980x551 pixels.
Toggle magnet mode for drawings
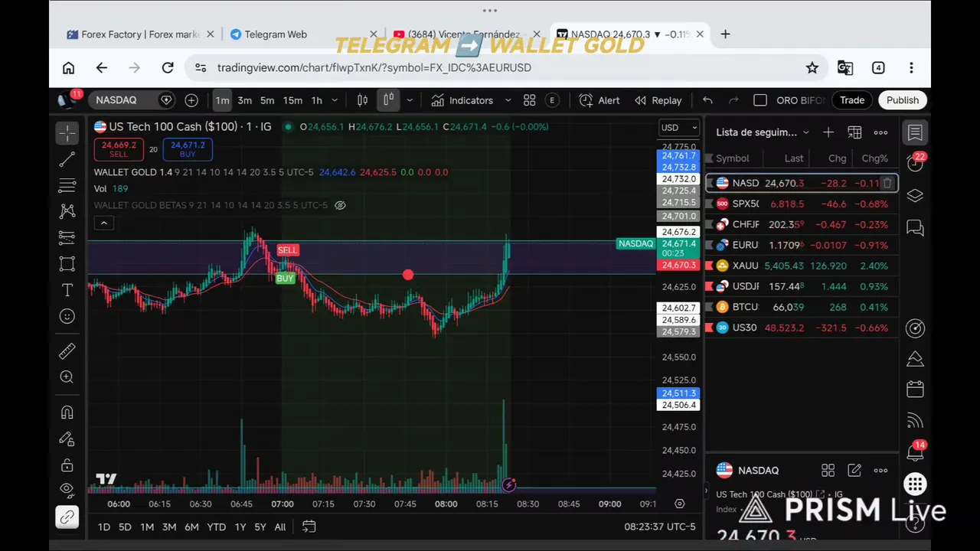click(67, 412)
